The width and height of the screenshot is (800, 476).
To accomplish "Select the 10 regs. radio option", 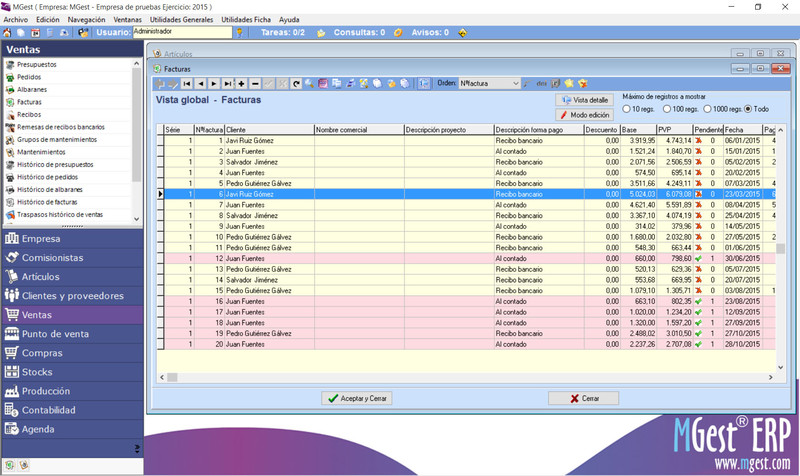I will (627, 109).
